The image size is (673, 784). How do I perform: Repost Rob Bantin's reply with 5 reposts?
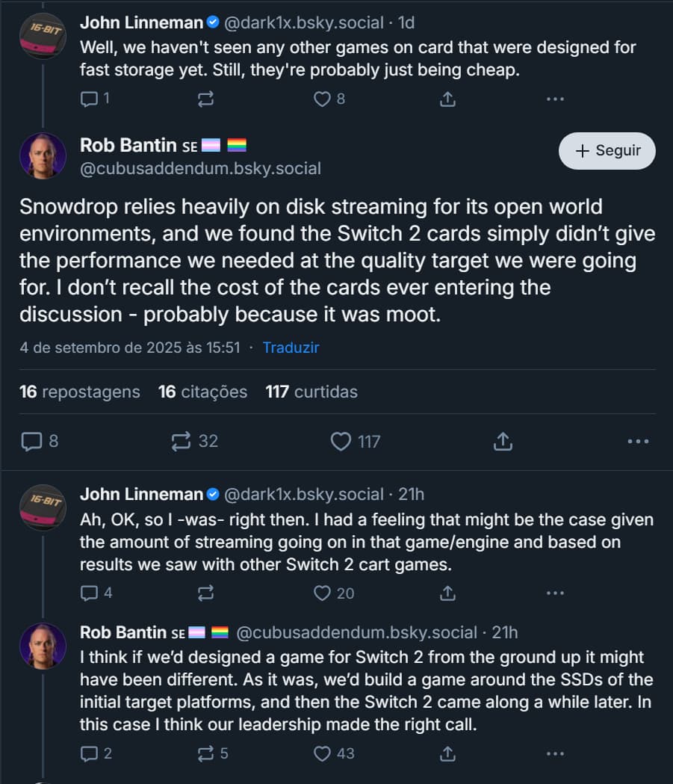click(x=205, y=753)
